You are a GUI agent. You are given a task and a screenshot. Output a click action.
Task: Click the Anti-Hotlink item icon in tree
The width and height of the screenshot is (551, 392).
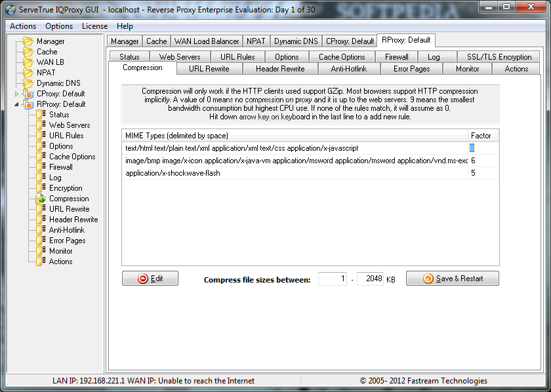point(41,230)
